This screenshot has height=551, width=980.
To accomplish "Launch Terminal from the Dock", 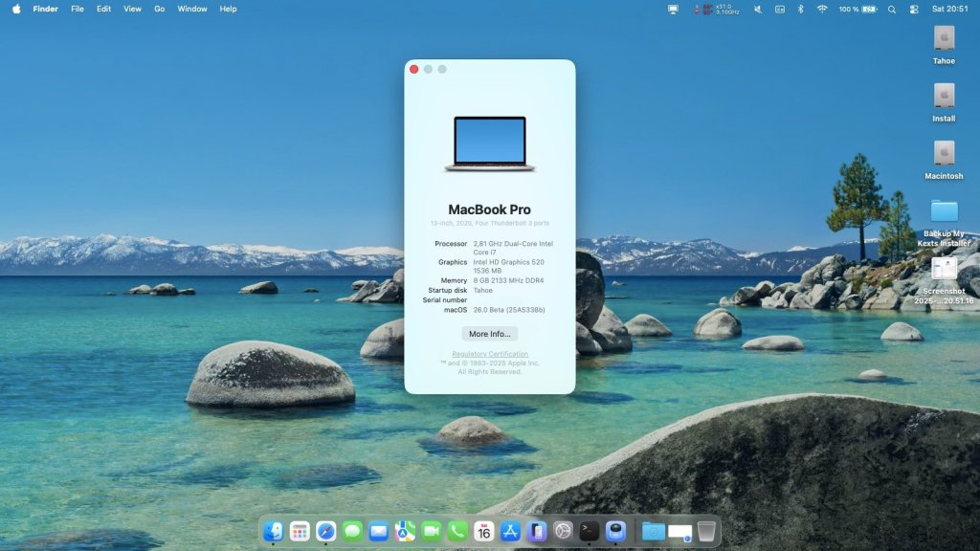I will 590,531.
